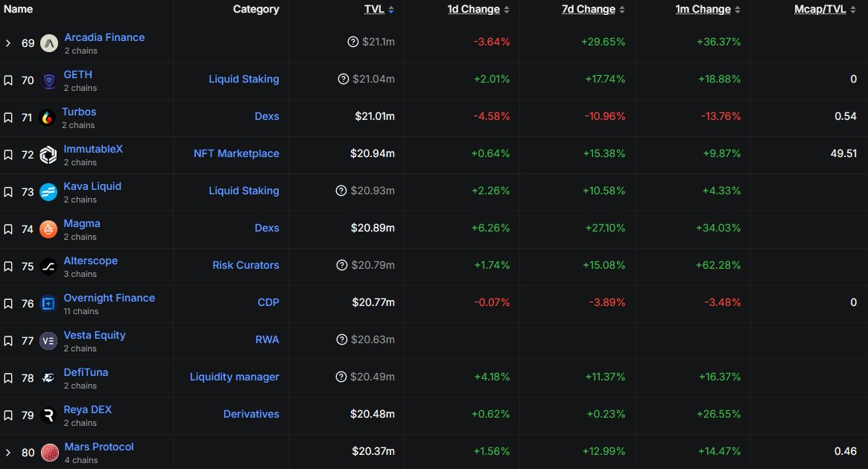Click the Category column header
The height and width of the screenshot is (469, 868).
256,10
